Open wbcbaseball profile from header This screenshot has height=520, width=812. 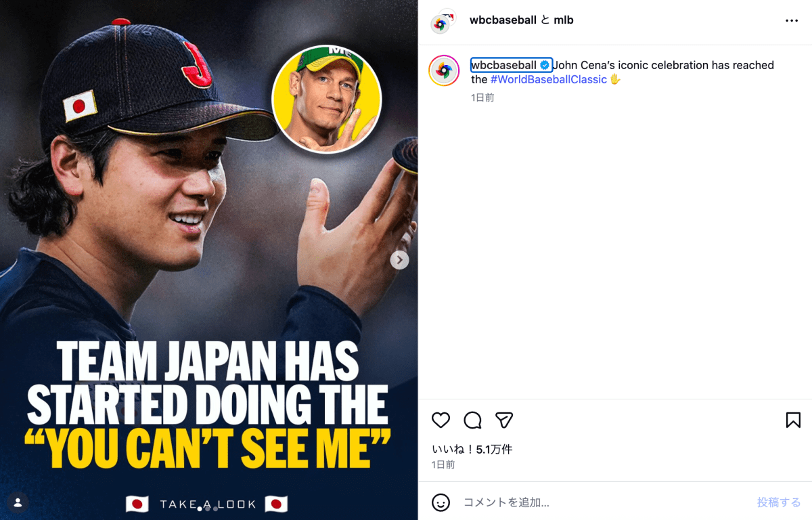[x=503, y=20]
